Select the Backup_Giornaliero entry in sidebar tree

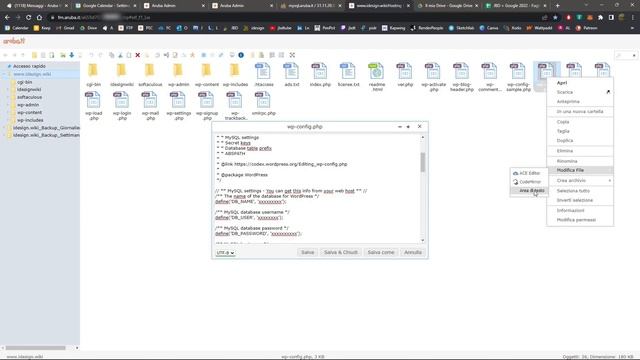pyautogui.click(x=46, y=128)
